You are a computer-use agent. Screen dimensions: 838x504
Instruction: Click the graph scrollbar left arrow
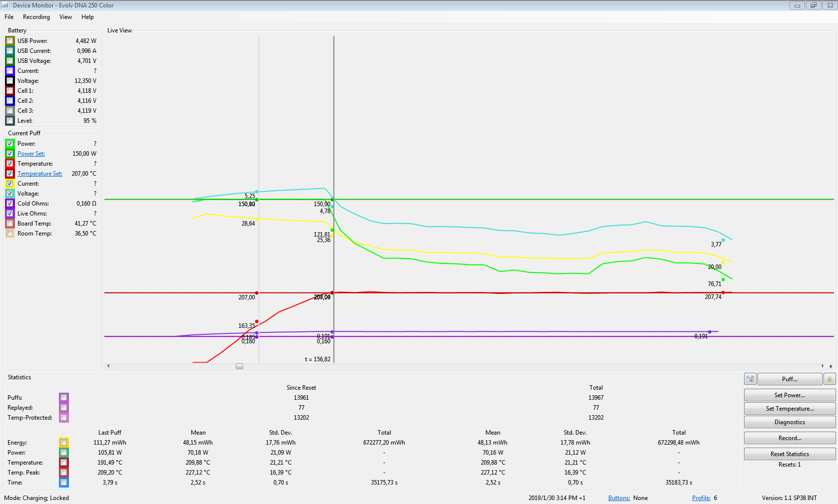pyautogui.click(x=108, y=366)
